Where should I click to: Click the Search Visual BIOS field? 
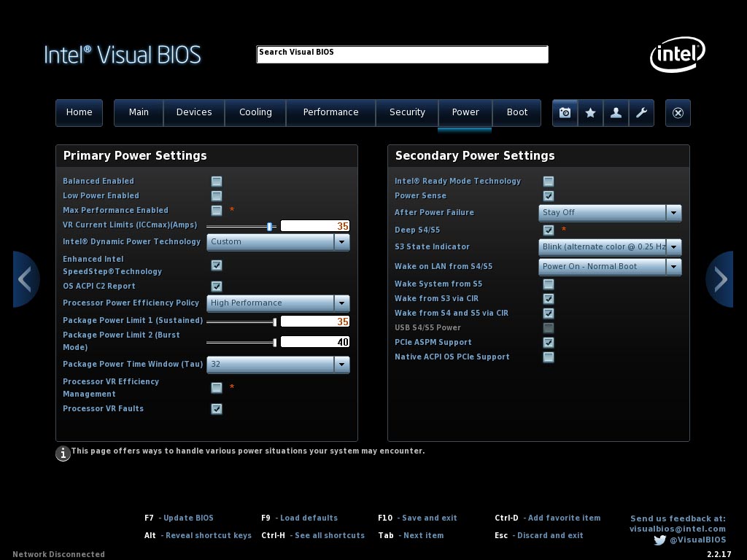pos(402,54)
